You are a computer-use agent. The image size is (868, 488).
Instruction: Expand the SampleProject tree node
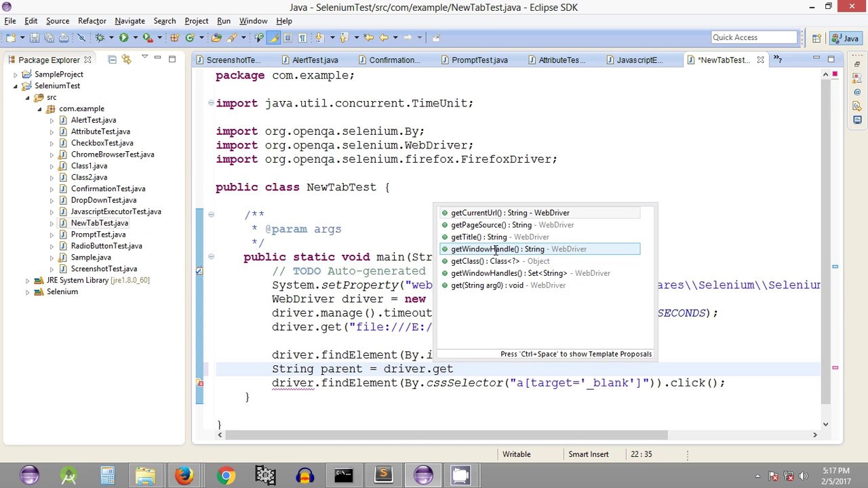(x=16, y=75)
